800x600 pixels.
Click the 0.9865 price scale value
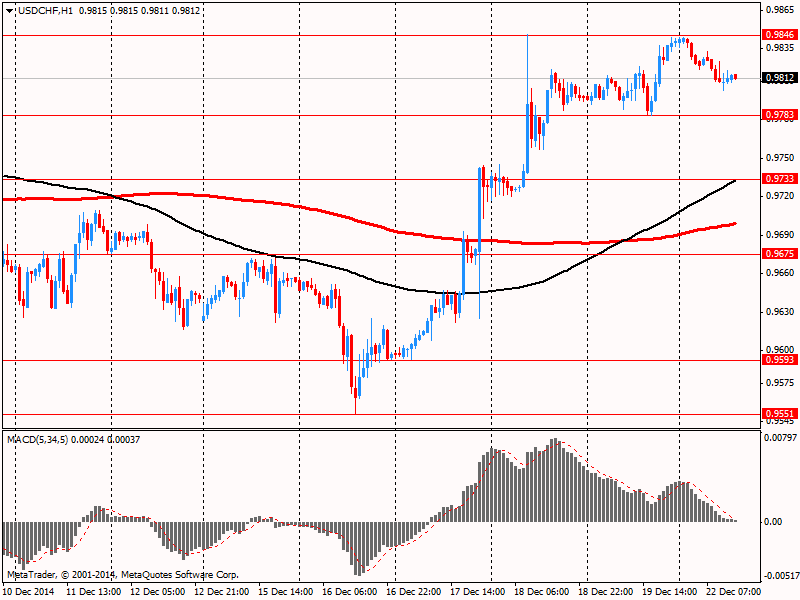tap(780, 10)
